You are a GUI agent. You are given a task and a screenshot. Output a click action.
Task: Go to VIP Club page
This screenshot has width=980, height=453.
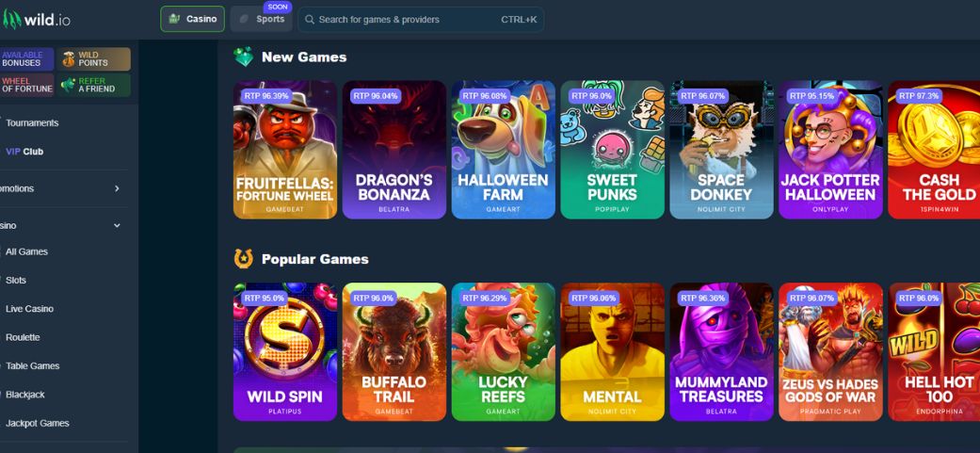click(24, 152)
